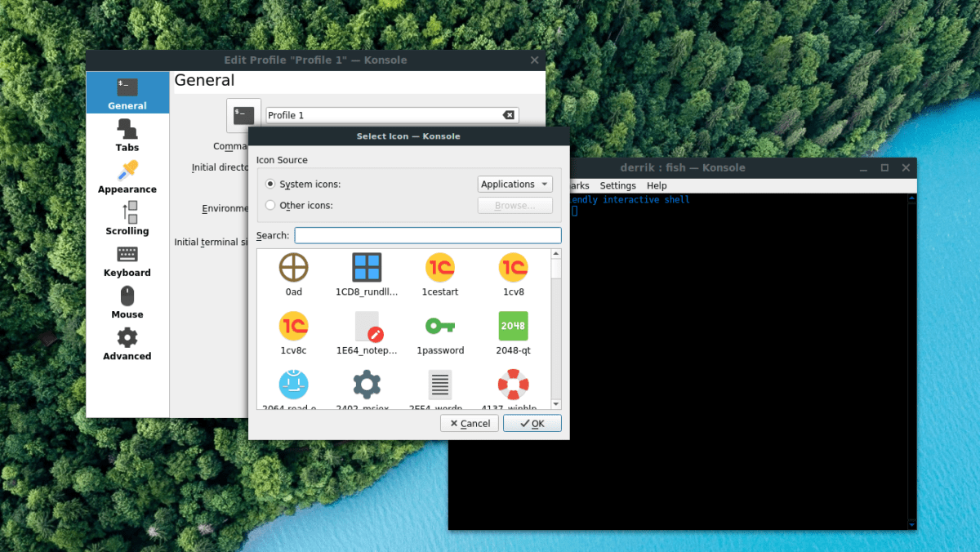Choose the 1cv8c icon

click(x=293, y=326)
